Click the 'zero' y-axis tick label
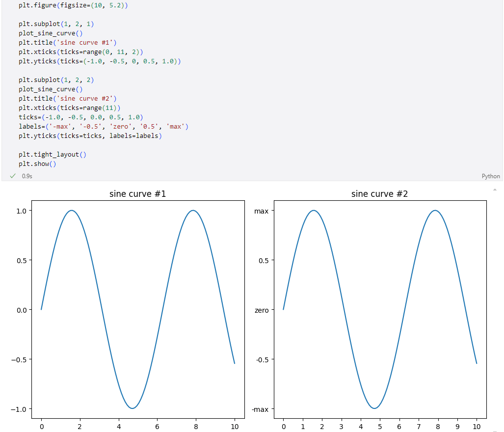This screenshot has width=504, height=432. pos(261,310)
